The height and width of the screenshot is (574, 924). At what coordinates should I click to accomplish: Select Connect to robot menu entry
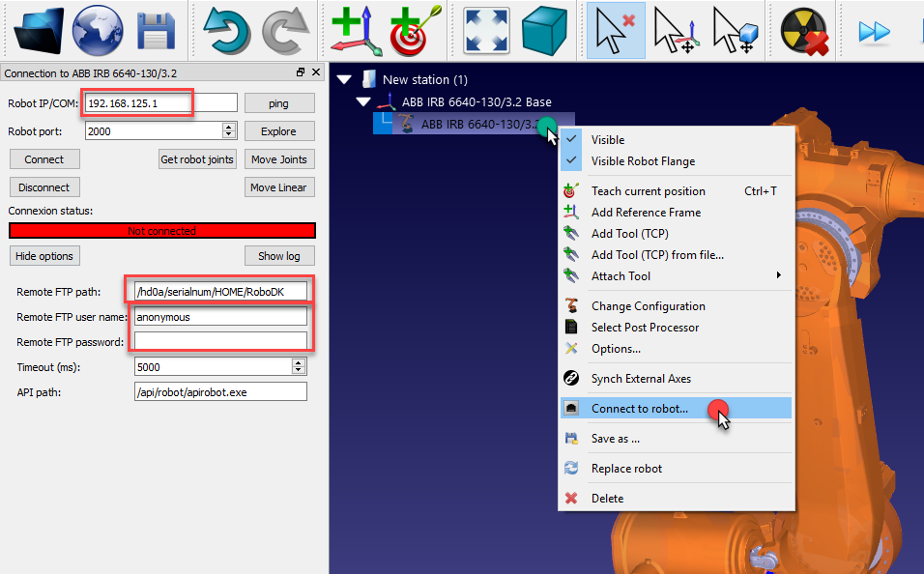click(x=640, y=409)
